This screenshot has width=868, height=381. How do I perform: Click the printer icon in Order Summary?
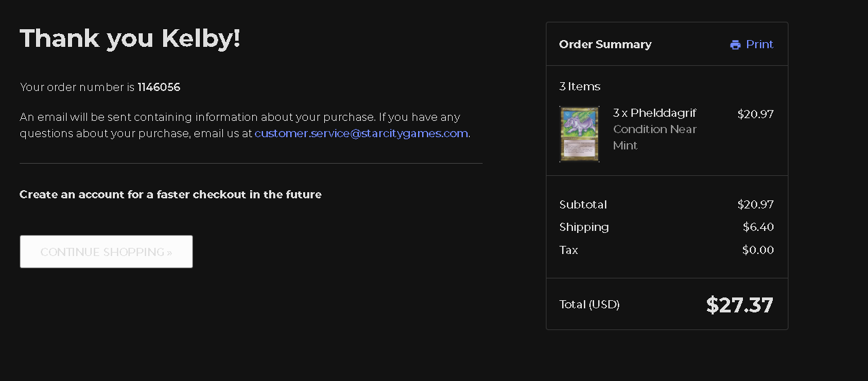click(x=735, y=45)
